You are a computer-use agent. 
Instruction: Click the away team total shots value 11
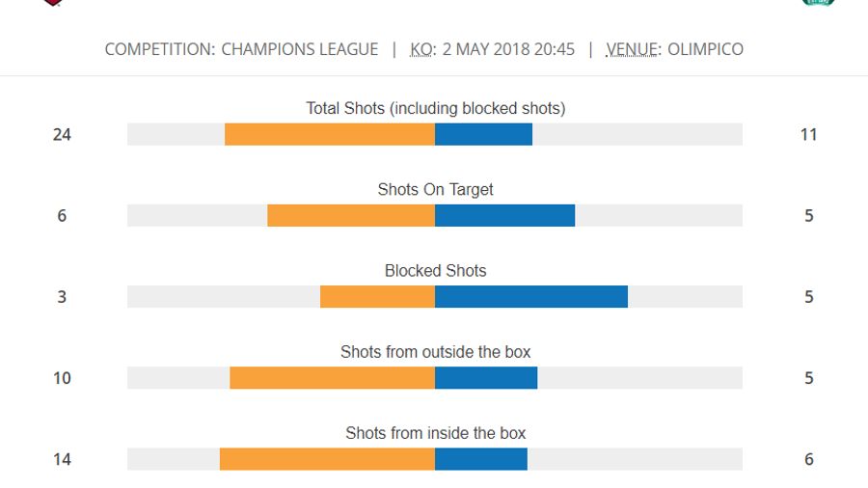(x=808, y=134)
